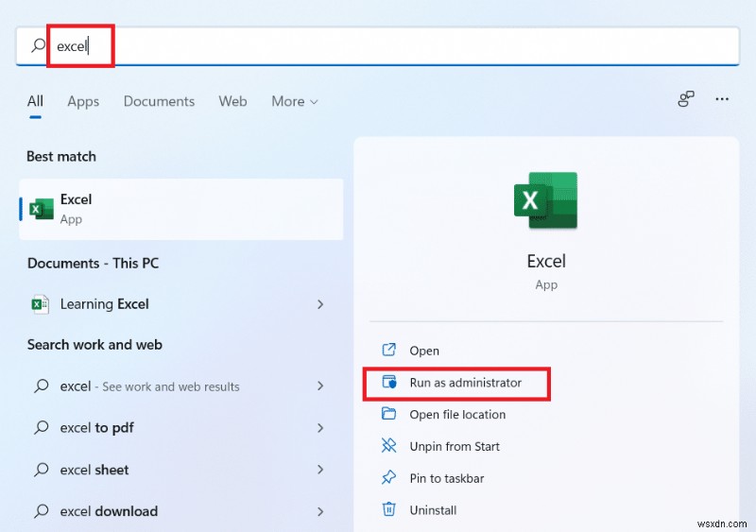Click the Open action icon
Screen dimensions: 756x532
(x=388, y=350)
